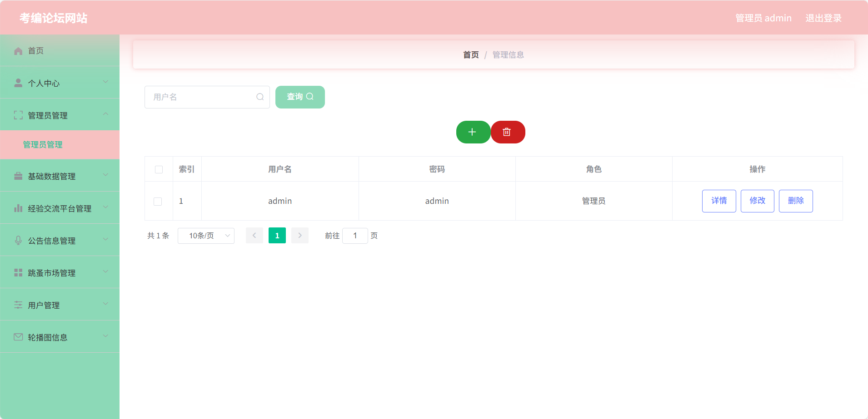Expand 基础数据管理 using its chevron

tap(105, 175)
